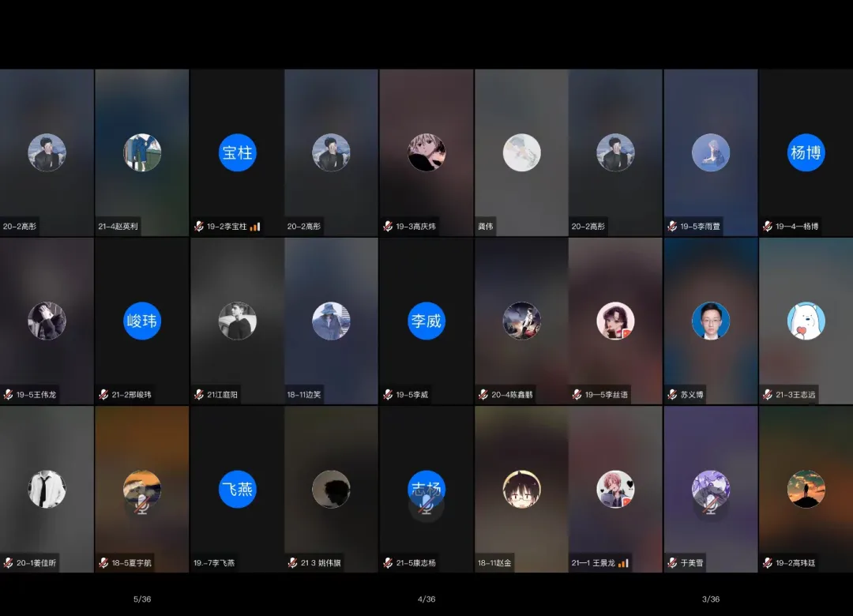Click the 4/36 page counter
853x616 pixels.
click(x=426, y=599)
